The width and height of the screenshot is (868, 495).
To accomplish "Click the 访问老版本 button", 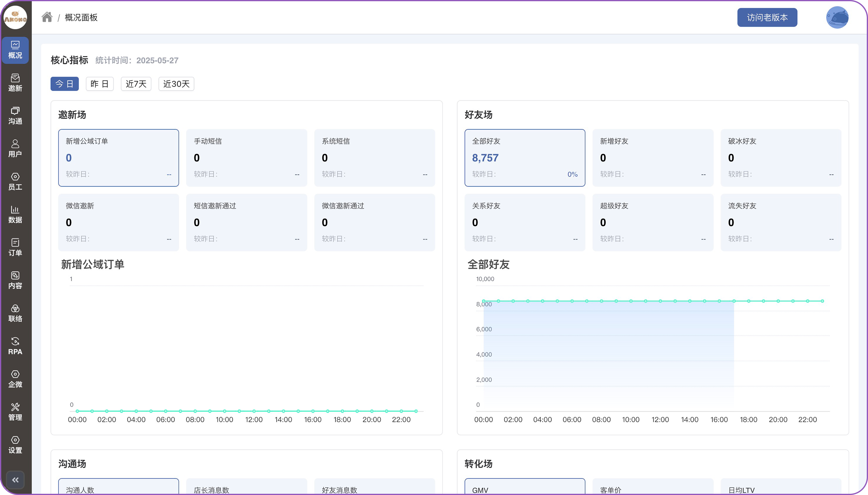I will [x=767, y=17].
